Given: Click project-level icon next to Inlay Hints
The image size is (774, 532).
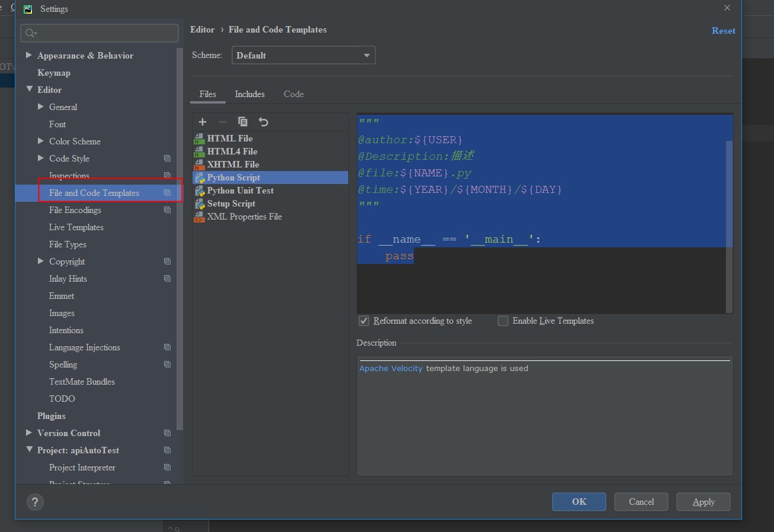Looking at the screenshot, I should tap(168, 279).
